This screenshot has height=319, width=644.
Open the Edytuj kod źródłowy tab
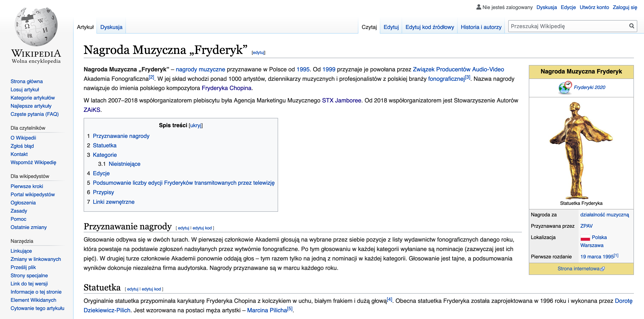click(429, 27)
